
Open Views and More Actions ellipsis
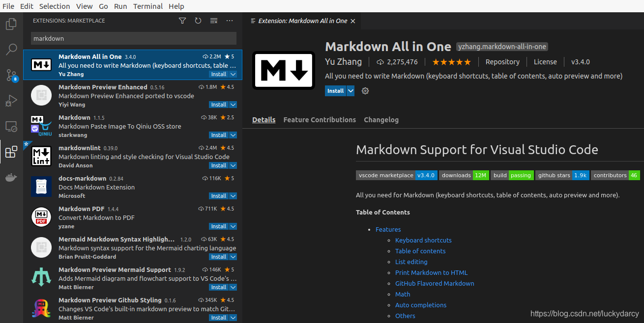coord(230,21)
